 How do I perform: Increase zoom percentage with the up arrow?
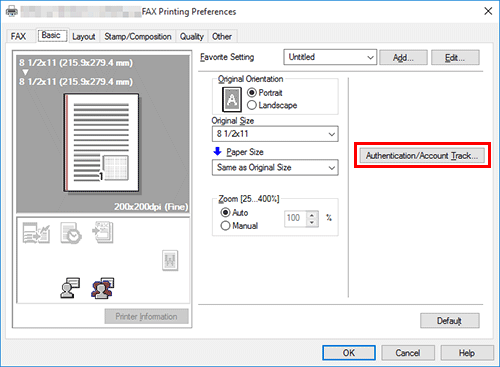312,215
